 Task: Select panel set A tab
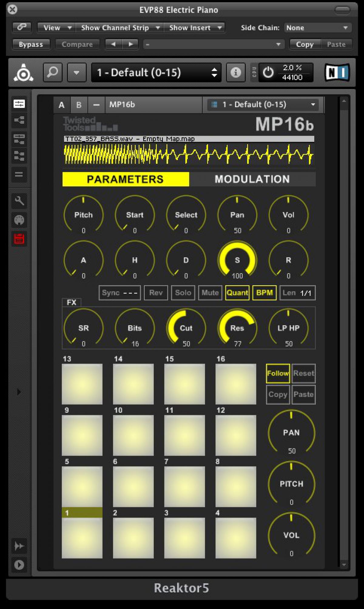62,105
